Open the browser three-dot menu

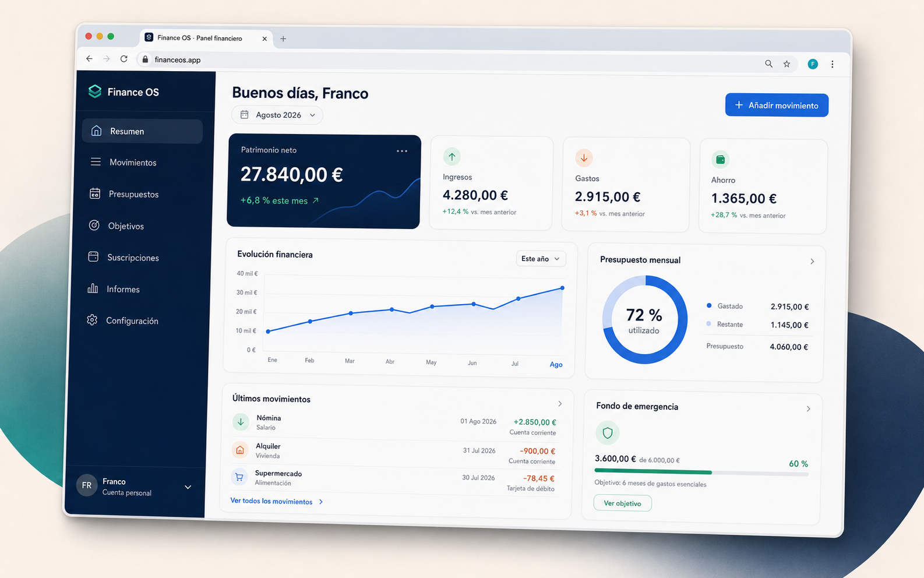(x=833, y=65)
